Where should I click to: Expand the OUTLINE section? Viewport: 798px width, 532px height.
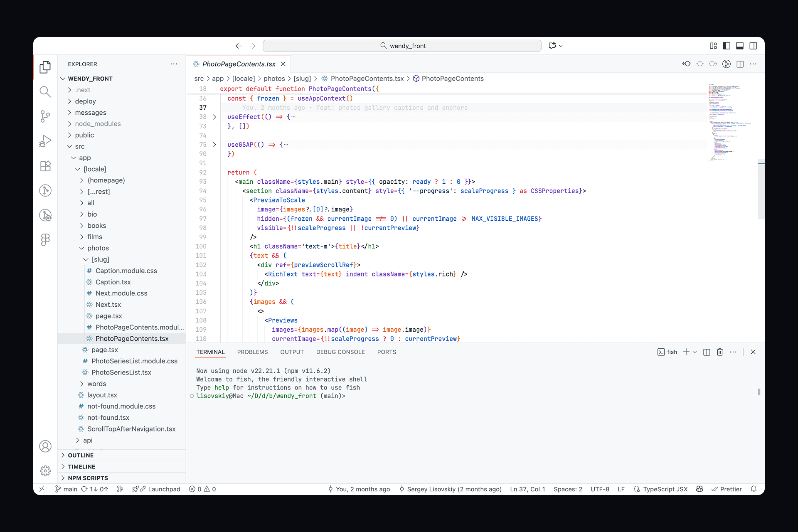(81, 455)
